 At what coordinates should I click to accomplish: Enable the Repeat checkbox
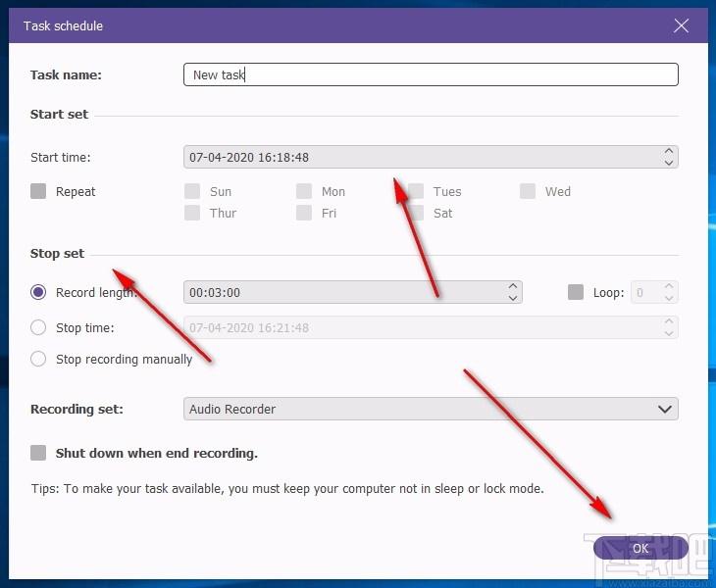(x=38, y=191)
